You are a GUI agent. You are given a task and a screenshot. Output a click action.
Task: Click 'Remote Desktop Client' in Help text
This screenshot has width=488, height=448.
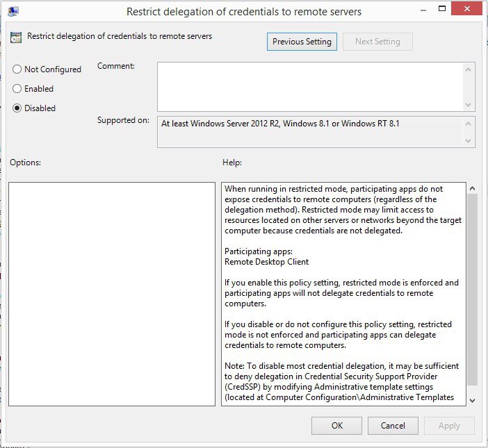pos(266,262)
